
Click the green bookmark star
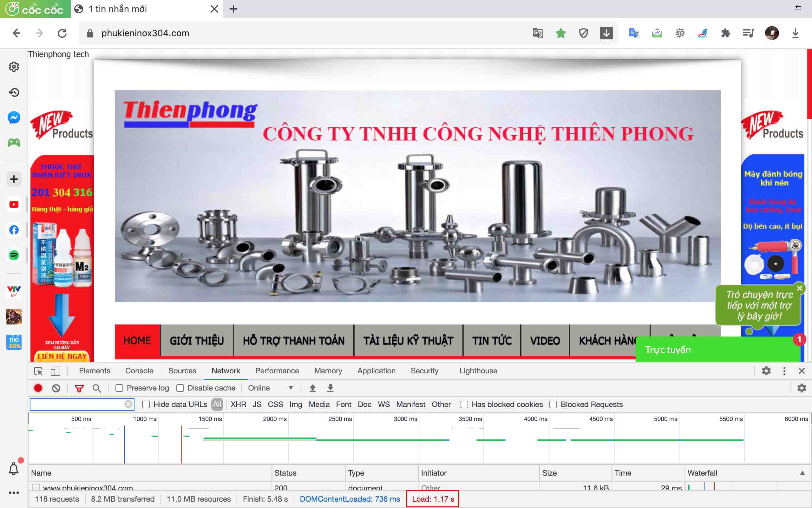tap(561, 33)
